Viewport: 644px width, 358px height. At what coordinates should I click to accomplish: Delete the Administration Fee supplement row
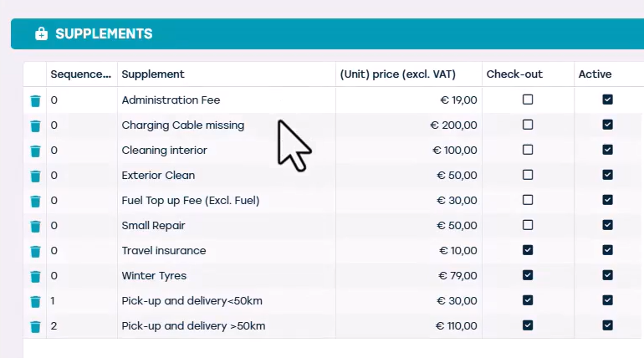[35, 100]
